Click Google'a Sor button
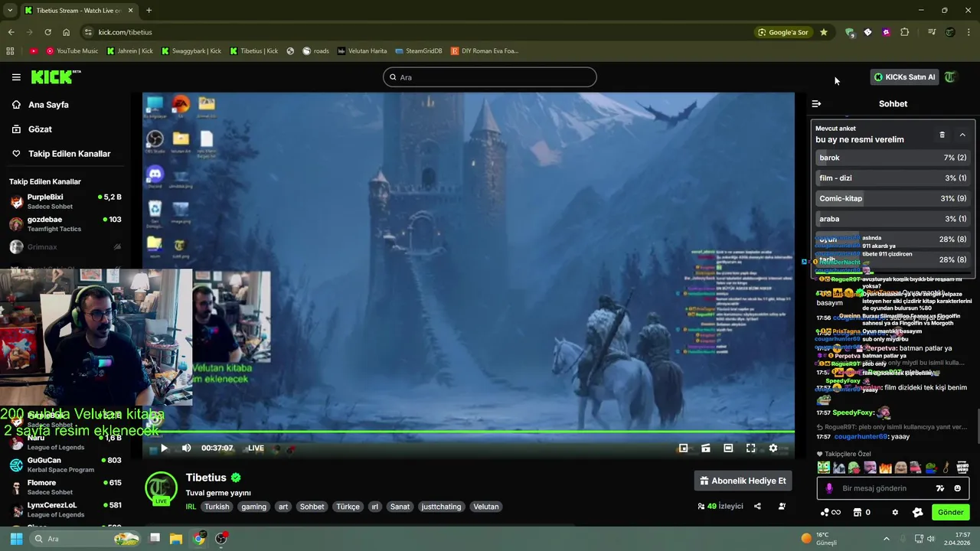The image size is (980, 551). (782, 32)
